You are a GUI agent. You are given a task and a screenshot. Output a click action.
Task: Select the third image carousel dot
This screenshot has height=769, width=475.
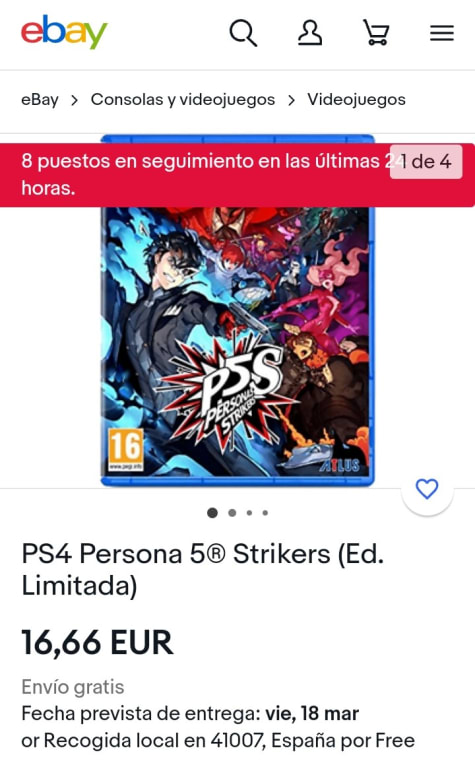click(x=250, y=513)
